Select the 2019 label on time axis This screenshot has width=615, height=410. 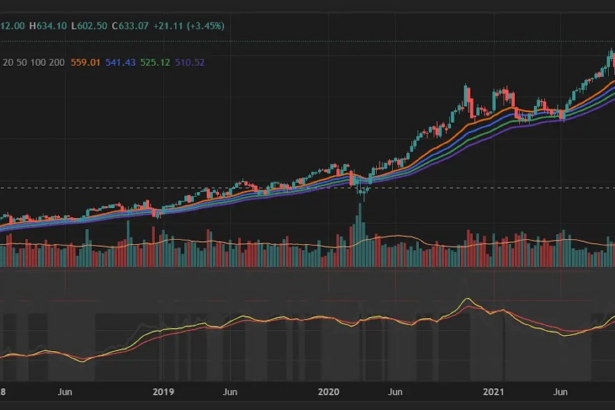[163, 392]
